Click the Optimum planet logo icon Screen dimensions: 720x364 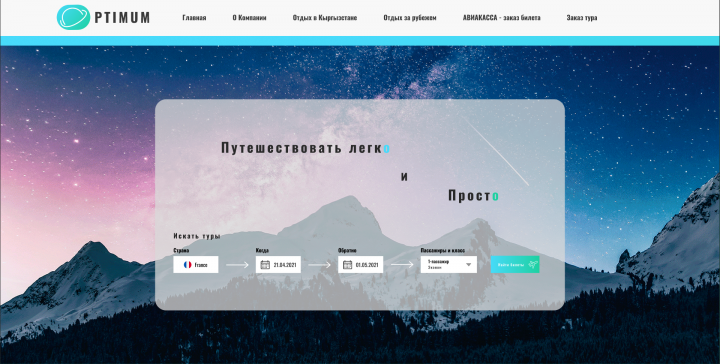coord(73,17)
